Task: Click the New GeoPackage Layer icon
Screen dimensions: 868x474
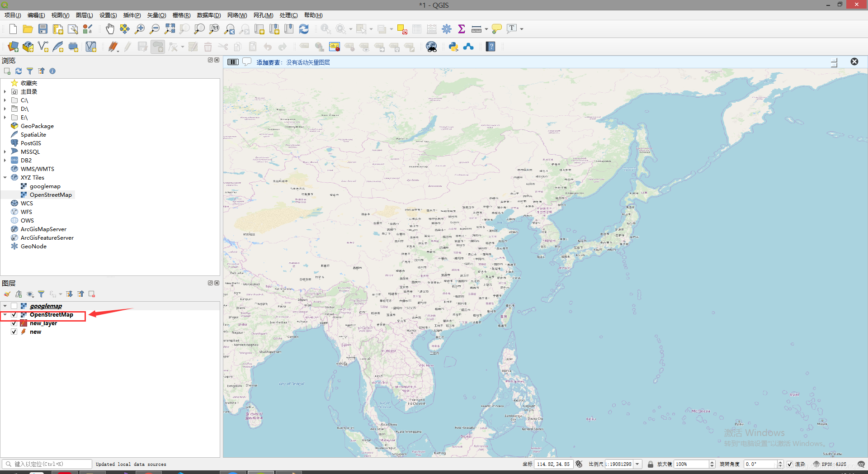Action: coord(28,47)
